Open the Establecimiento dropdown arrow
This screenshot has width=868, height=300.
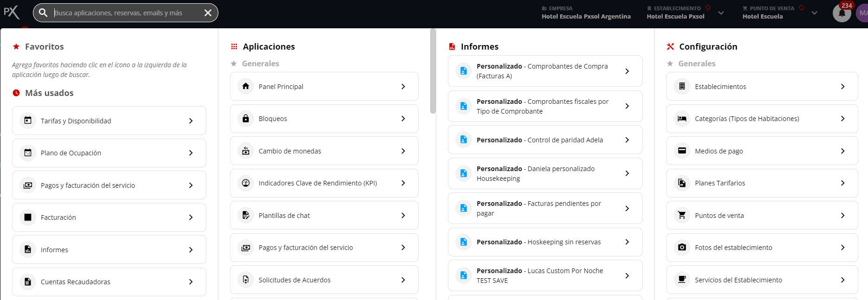tap(721, 13)
